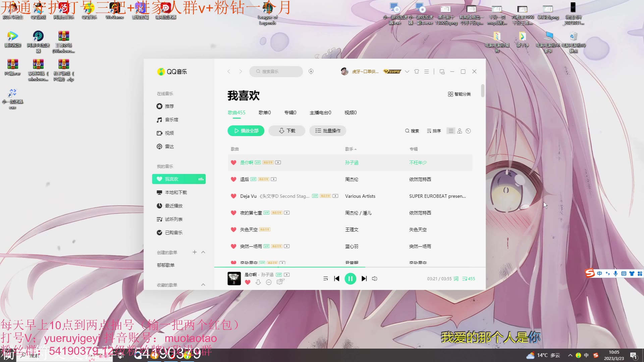Skip to the next track
Image resolution: width=644 pixels, height=362 pixels.
(364, 279)
